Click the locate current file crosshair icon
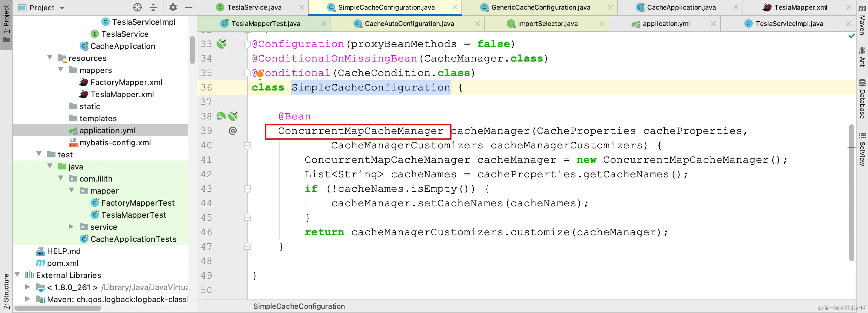The height and width of the screenshot is (313, 868). (138, 7)
